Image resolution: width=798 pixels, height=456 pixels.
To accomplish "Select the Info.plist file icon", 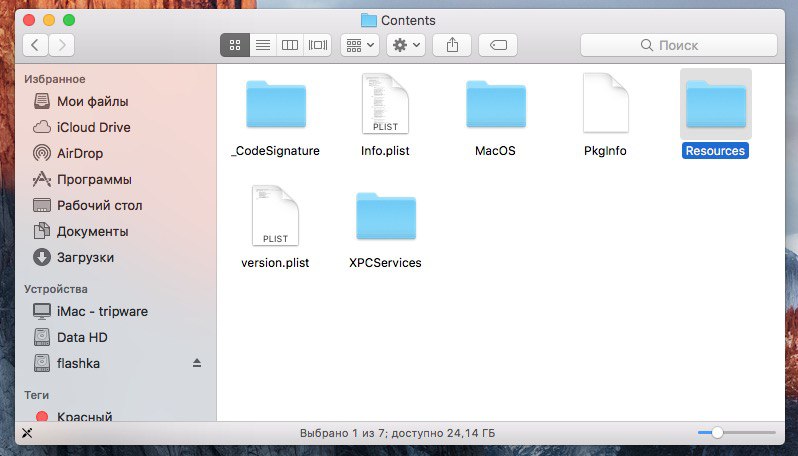I will pyautogui.click(x=385, y=104).
